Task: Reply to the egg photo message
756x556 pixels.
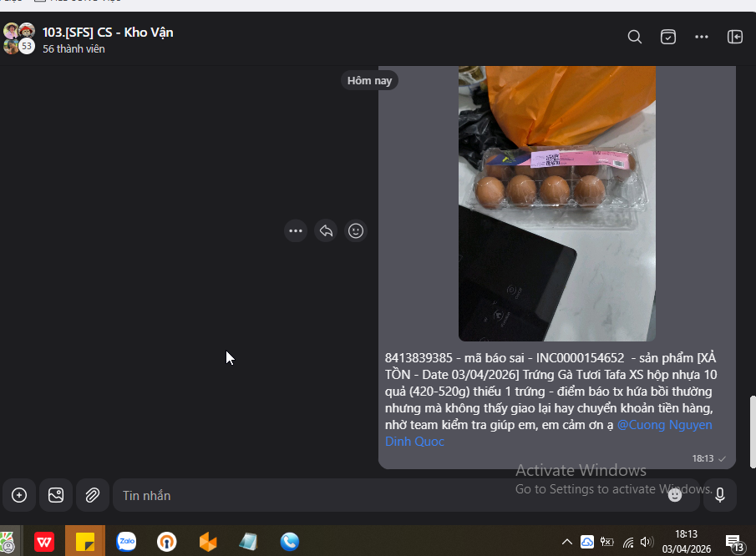Action: tap(326, 230)
